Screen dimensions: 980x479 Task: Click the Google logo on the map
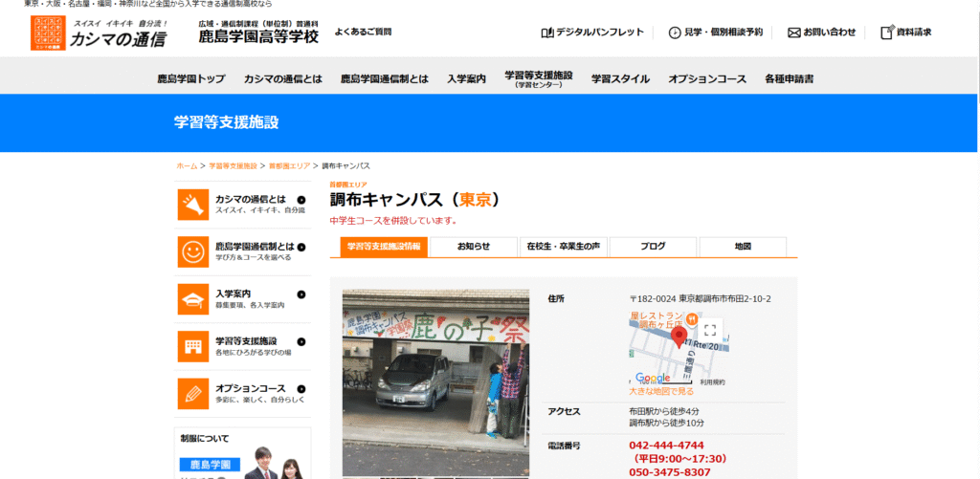[x=653, y=378]
